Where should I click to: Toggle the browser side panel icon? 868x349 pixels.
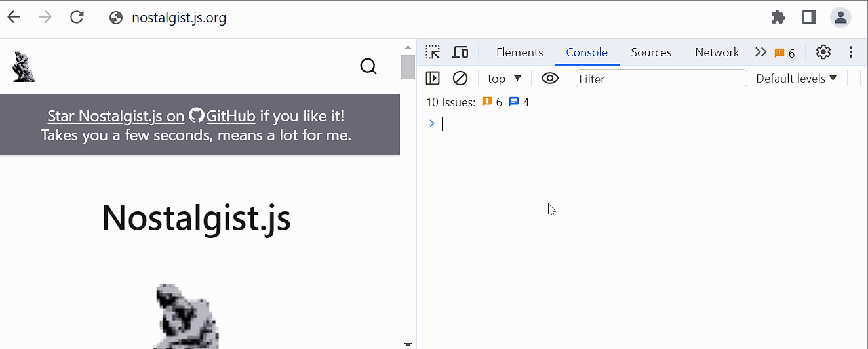[x=809, y=17]
